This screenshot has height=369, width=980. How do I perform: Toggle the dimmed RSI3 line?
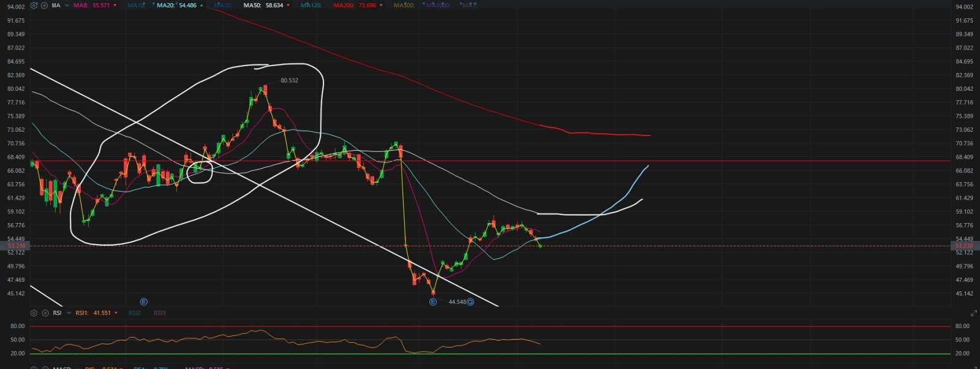click(x=159, y=313)
